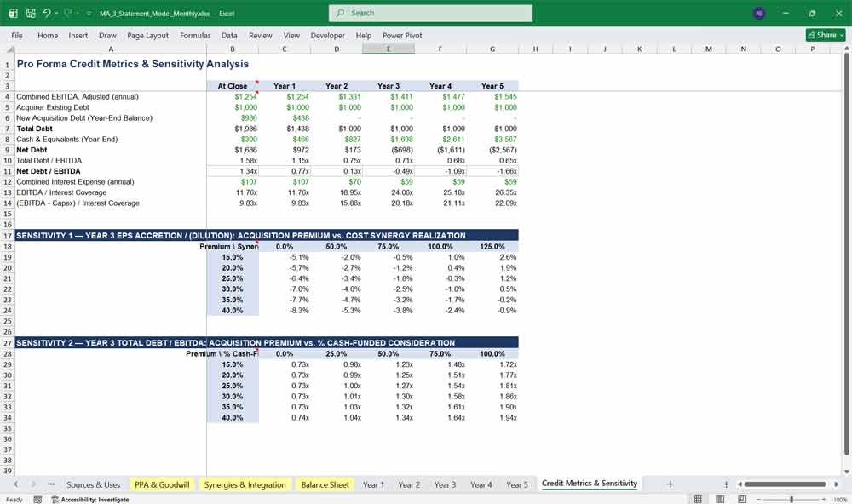Open the Undo history dropdown arrow
The height and width of the screenshot is (504, 852).
coord(56,13)
